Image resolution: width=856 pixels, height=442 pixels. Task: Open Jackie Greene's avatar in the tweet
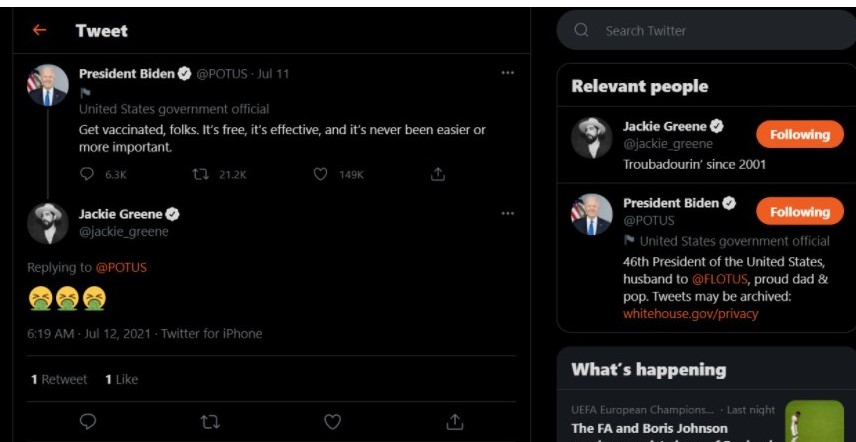[47, 223]
